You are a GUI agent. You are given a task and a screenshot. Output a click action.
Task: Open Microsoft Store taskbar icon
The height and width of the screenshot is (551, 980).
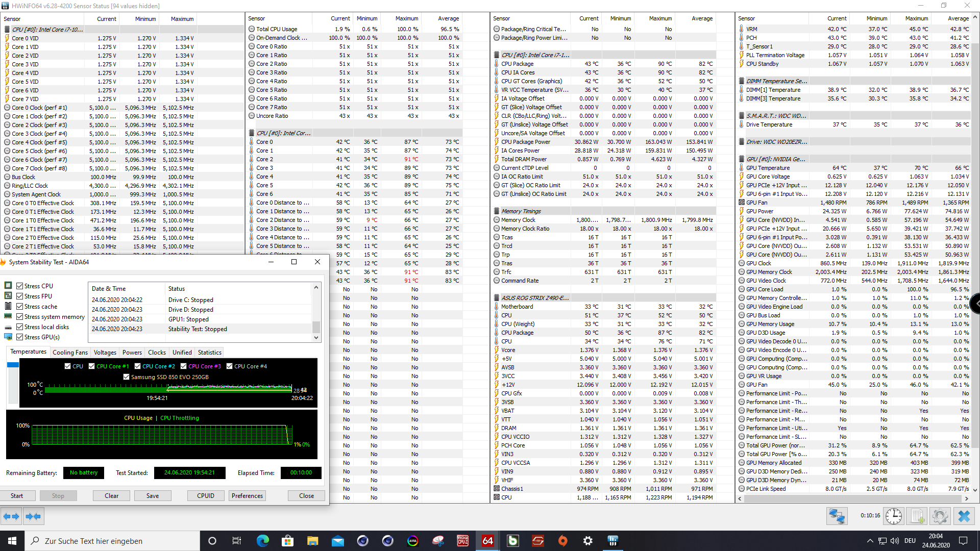(x=287, y=541)
